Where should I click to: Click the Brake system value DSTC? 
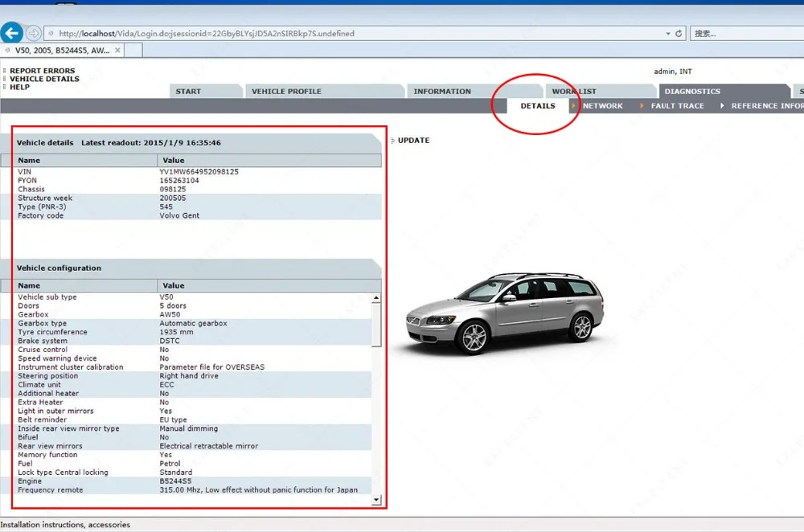[170, 341]
